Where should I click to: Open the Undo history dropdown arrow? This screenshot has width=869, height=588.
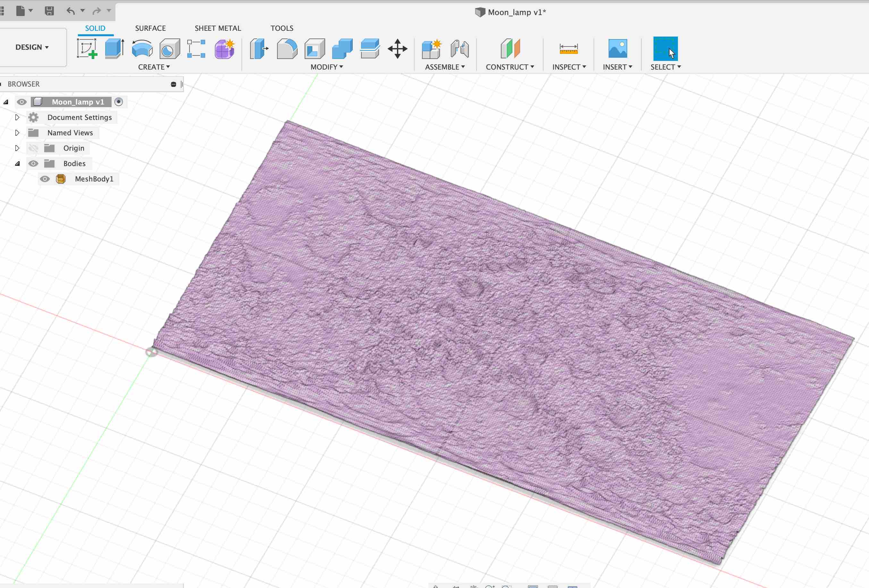pos(82,11)
